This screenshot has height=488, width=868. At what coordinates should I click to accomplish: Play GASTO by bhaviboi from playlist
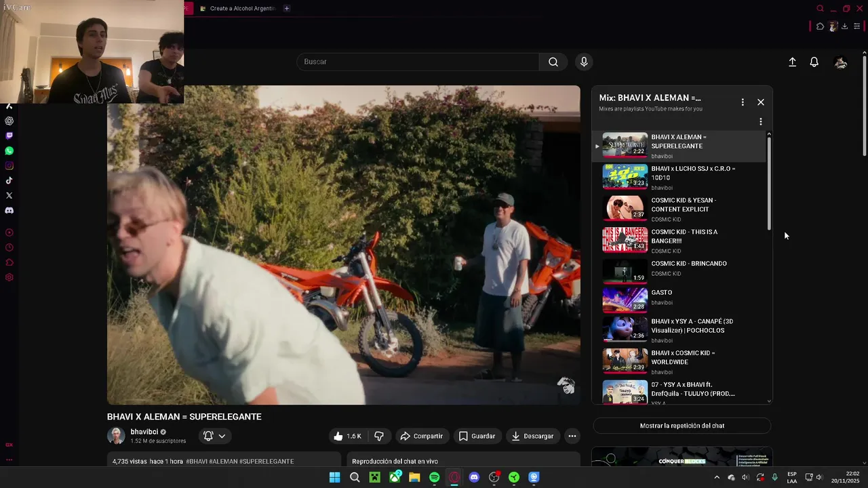(679, 300)
